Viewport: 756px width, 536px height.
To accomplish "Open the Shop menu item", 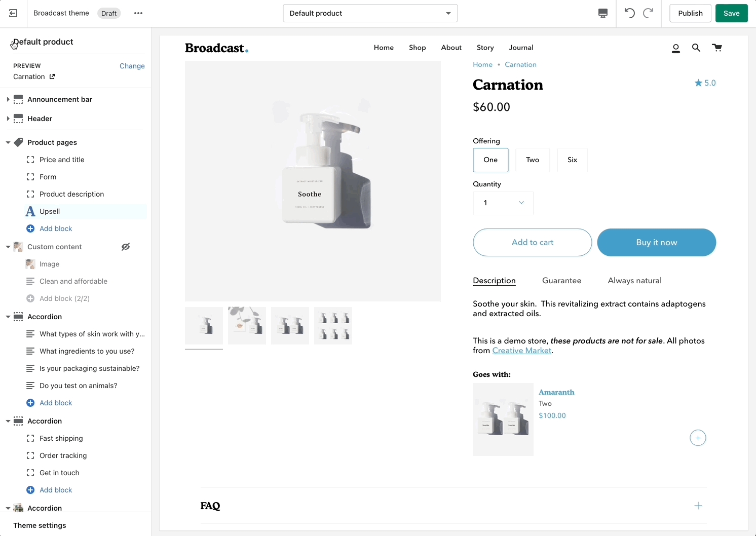I will pyautogui.click(x=417, y=48).
